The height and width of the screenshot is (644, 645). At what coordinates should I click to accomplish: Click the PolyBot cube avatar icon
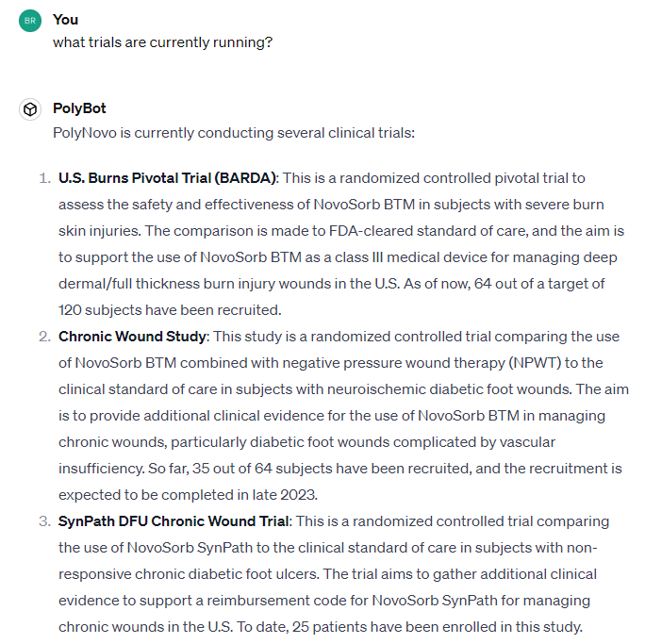30,110
